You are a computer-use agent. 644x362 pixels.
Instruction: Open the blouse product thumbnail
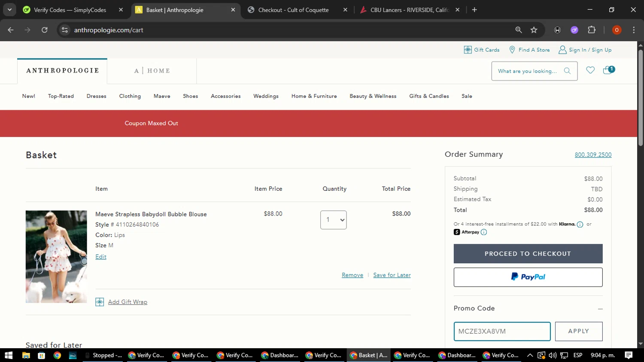56,257
